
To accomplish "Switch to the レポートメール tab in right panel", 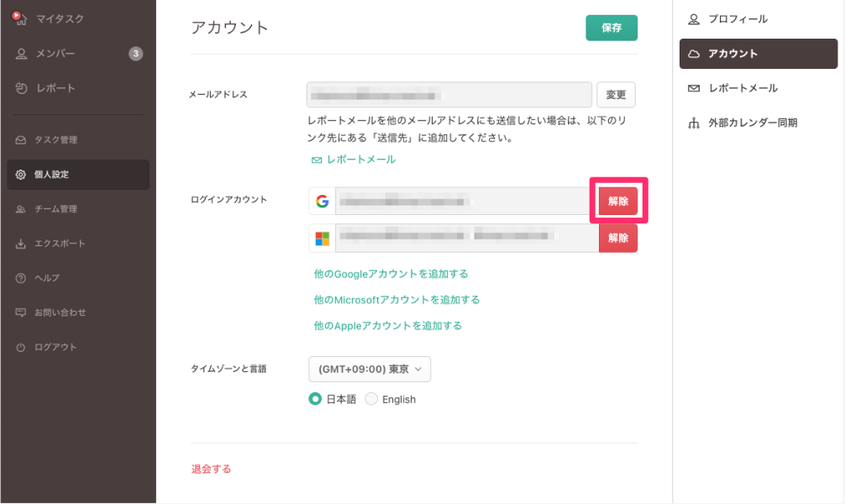I will click(743, 88).
